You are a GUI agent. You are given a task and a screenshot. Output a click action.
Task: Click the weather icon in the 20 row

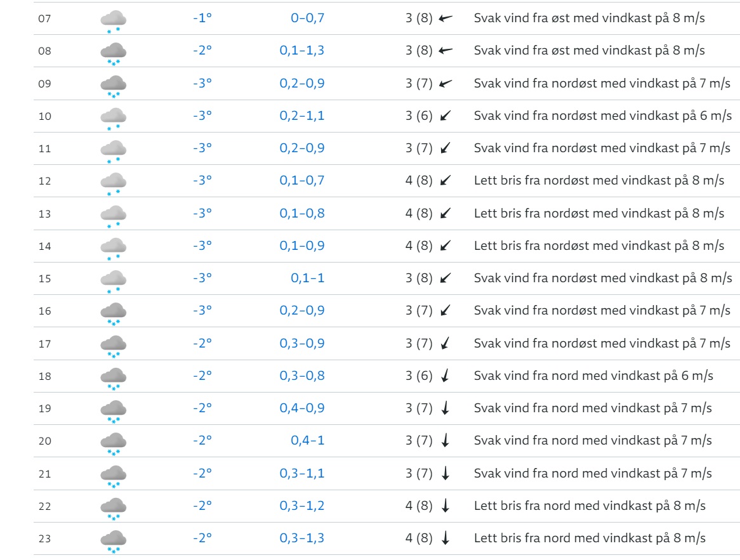[113, 445]
